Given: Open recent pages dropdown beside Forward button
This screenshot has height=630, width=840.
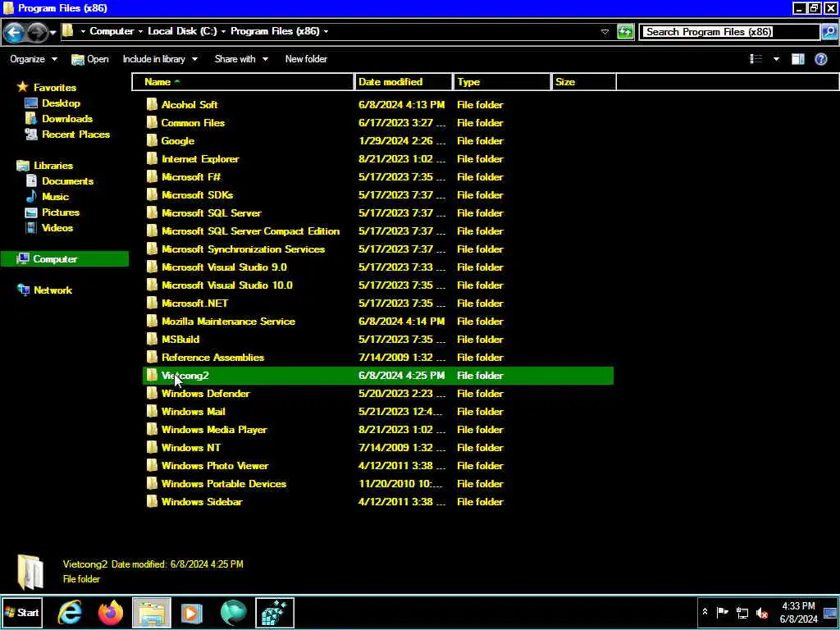Looking at the screenshot, I should click(52, 33).
